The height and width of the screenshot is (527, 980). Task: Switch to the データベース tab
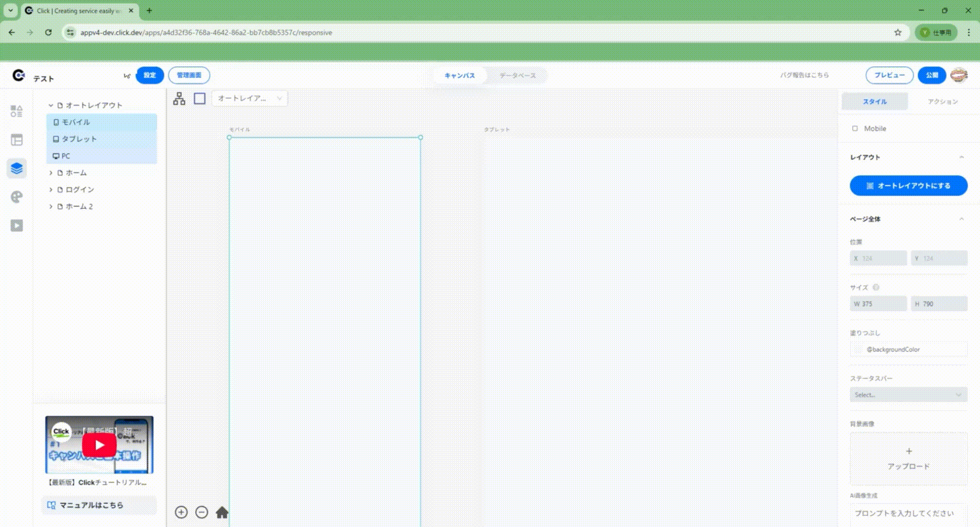[517, 76]
